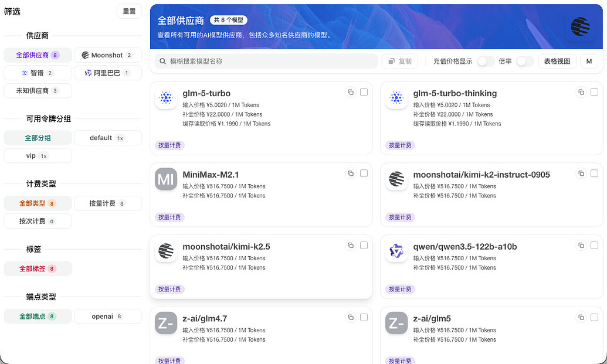Open the moonshotai/kimi-k2.5 model title

[x=226, y=246]
